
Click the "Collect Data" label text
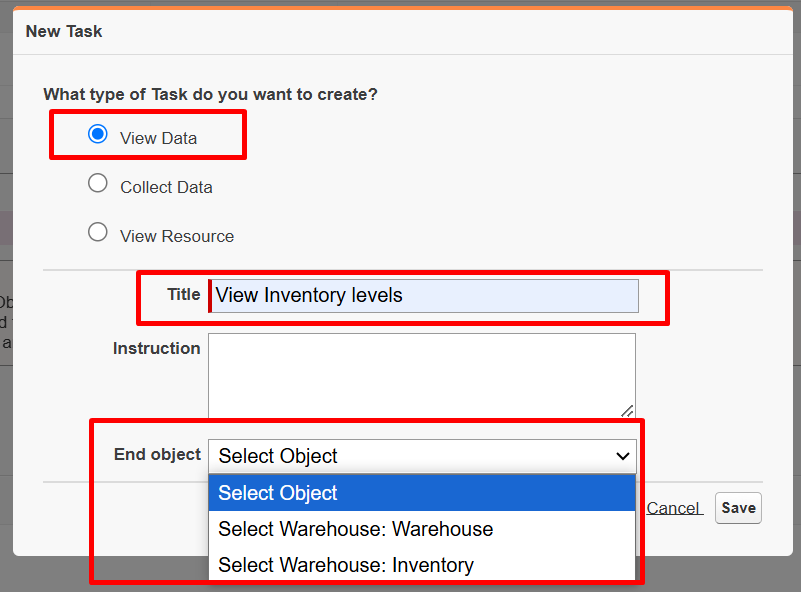(166, 187)
